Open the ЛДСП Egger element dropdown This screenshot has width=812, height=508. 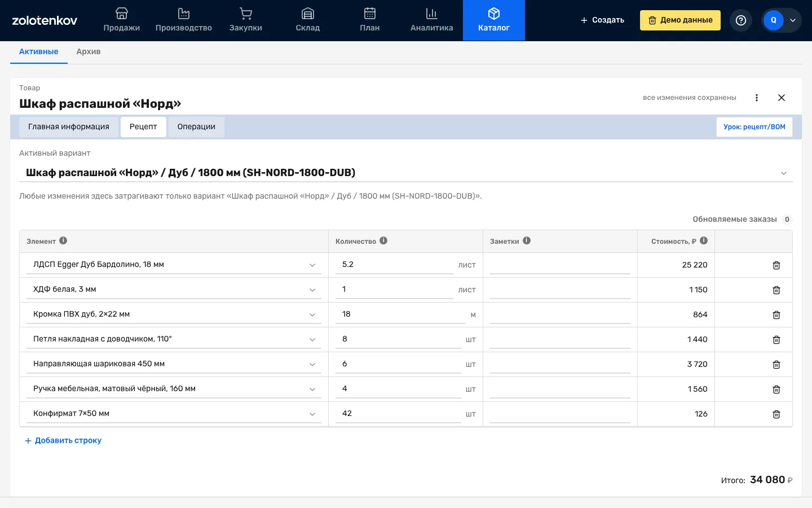(174, 265)
